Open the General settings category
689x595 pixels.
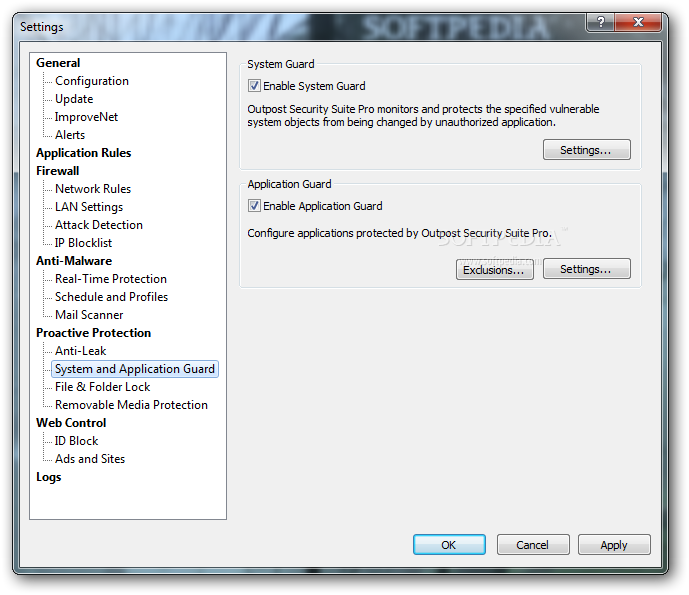58,63
